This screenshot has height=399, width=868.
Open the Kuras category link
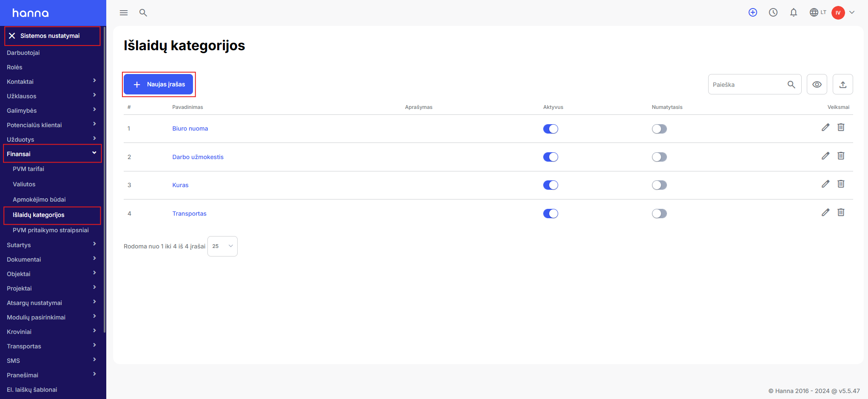click(180, 185)
